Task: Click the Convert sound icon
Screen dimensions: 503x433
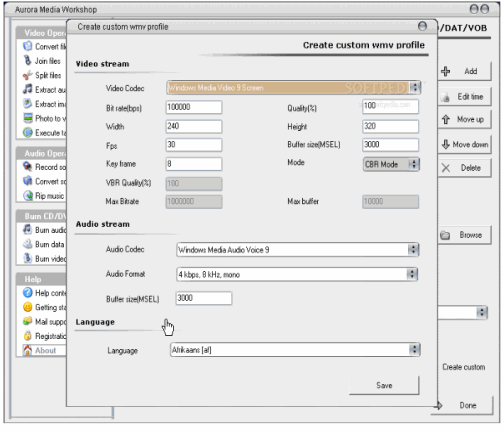Action: point(27,181)
